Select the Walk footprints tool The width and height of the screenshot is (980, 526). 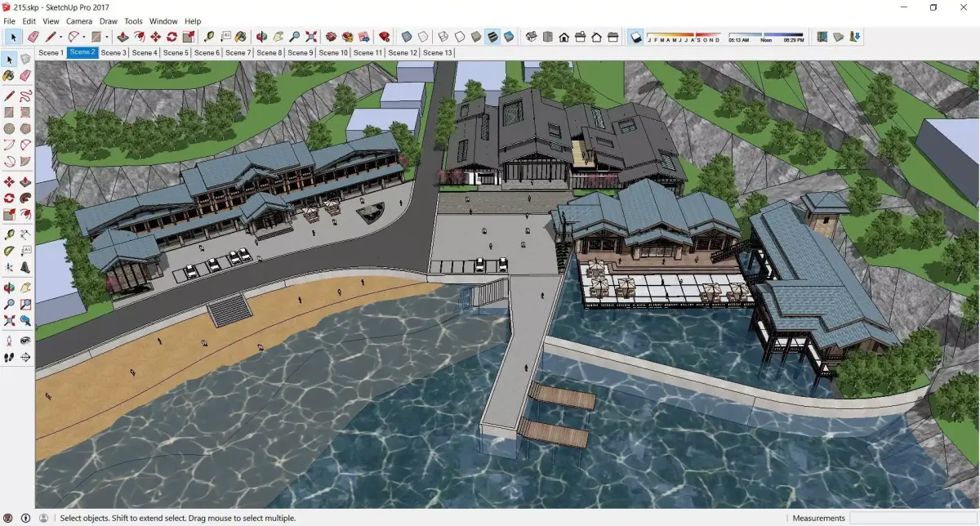coord(9,357)
